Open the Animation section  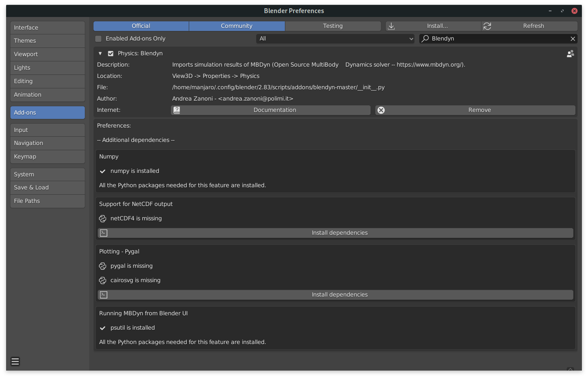point(47,95)
